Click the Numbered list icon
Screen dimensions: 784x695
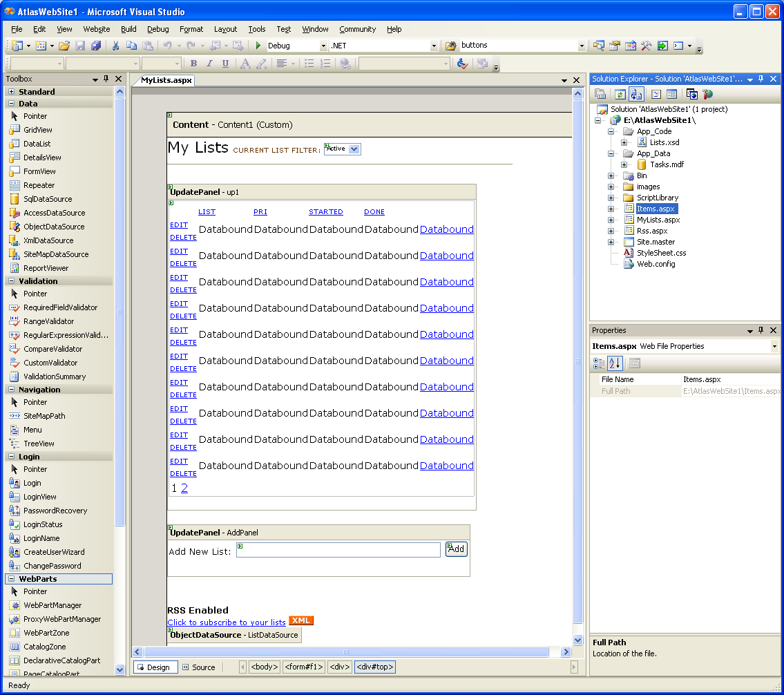(325, 64)
